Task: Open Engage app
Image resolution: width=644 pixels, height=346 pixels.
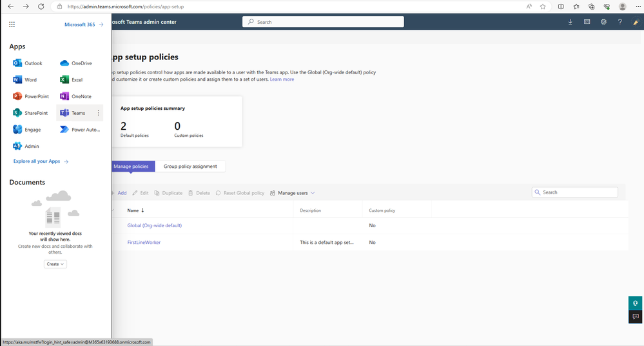Action: [26, 130]
